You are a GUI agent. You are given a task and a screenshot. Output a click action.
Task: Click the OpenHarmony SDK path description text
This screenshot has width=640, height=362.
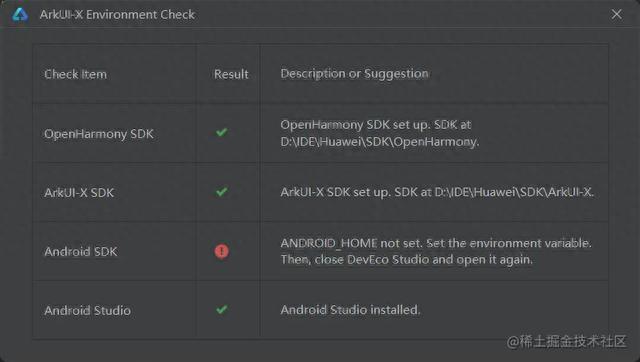[x=380, y=133]
